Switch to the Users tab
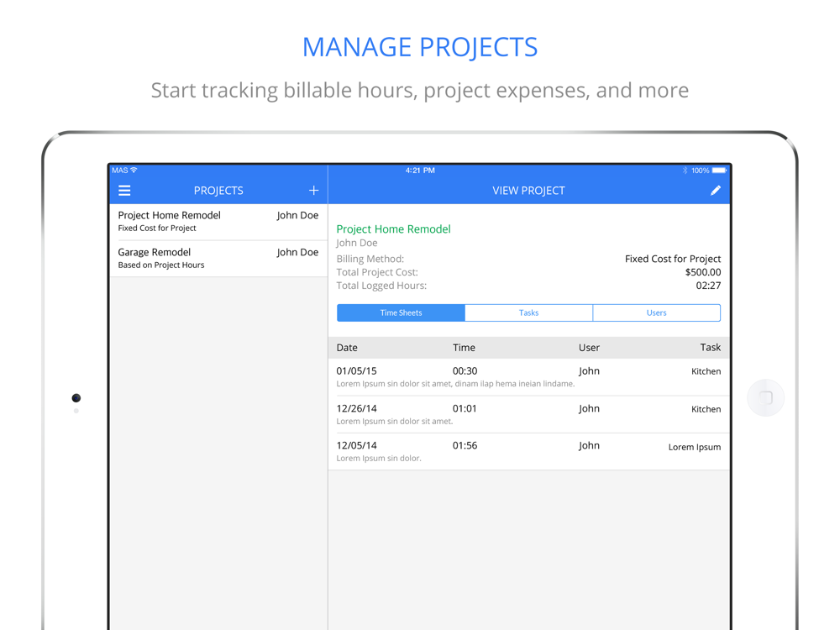 tap(656, 312)
